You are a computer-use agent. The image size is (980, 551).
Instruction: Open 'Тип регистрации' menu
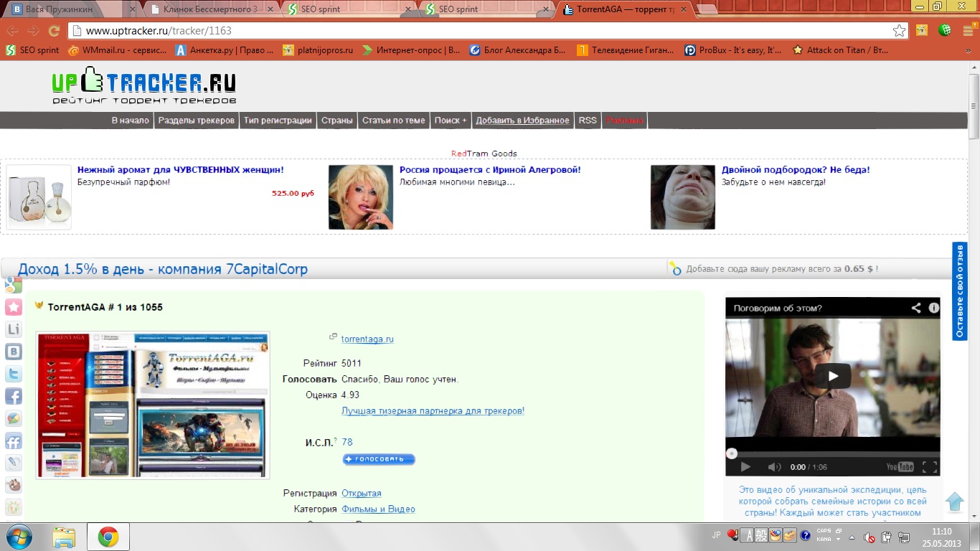tap(278, 121)
